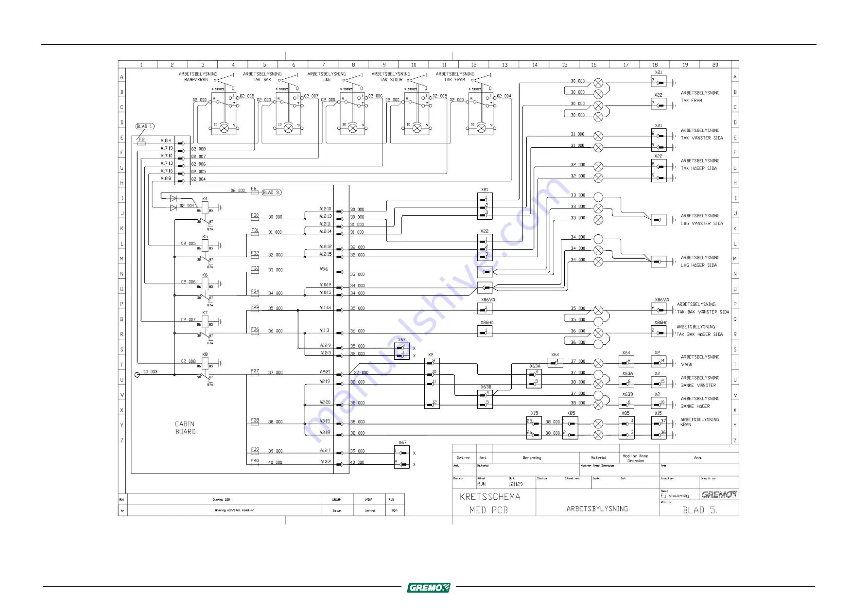The height and width of the screenshot is (614, 868).
Task: Click the A18:8 pin label
Action: coord(166,178)
